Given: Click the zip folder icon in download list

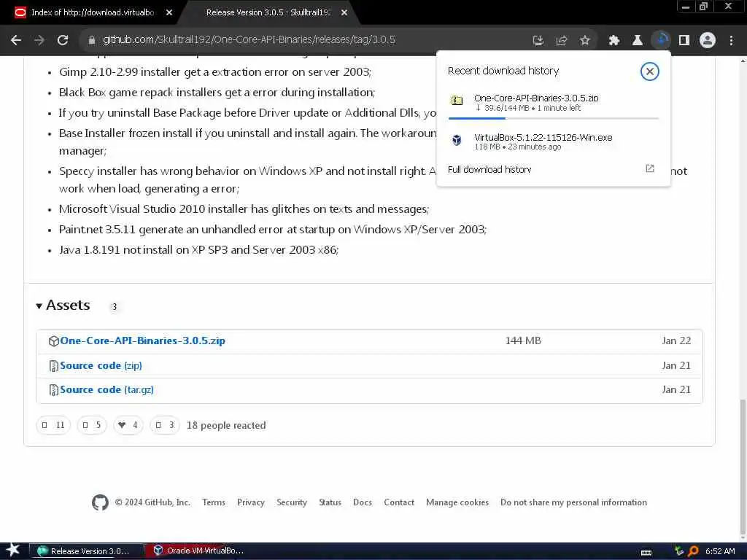Looking at the screenshot, I should tap(457, 101).
